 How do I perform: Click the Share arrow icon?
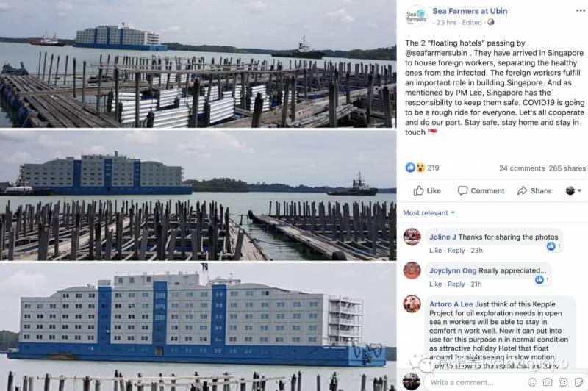pos(522,191)
